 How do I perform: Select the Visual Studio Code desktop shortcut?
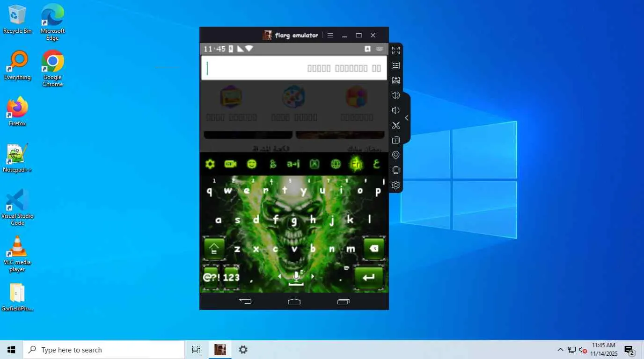[x=17, y=208]
